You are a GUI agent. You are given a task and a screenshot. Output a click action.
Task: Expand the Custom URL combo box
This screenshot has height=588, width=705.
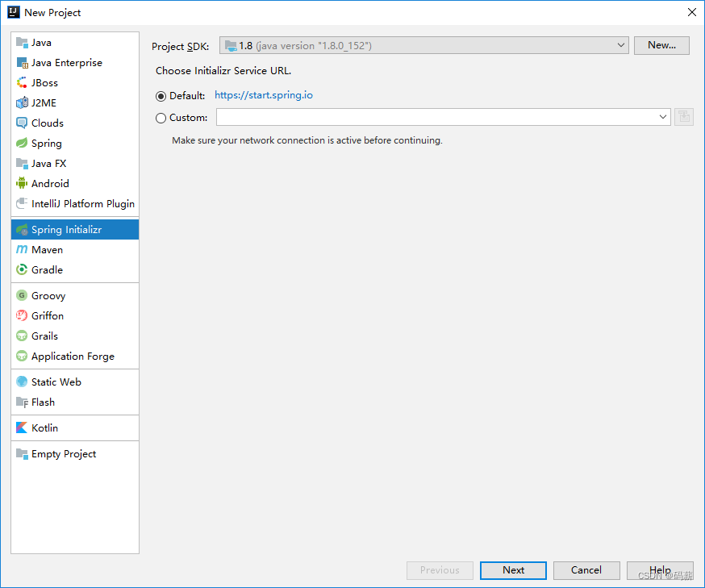[663, 117]
